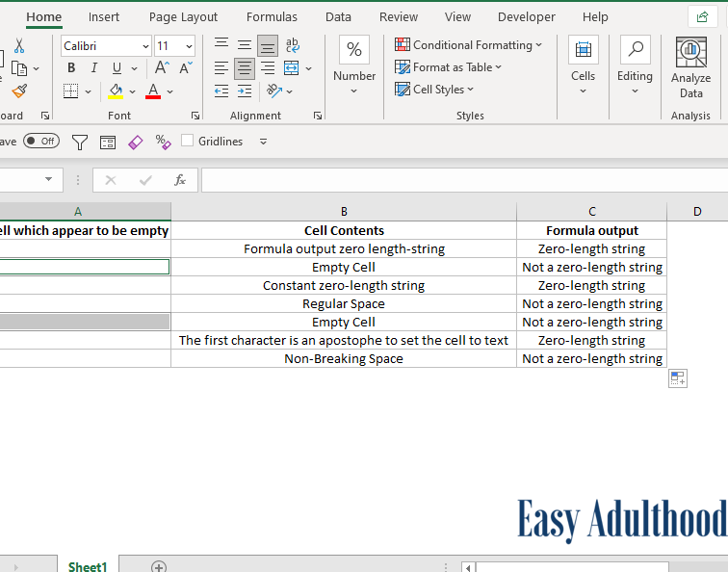Screen dimensions: 728x572
Task: Click the Increase Font Size icon
Action: click(x=162, y=68)
